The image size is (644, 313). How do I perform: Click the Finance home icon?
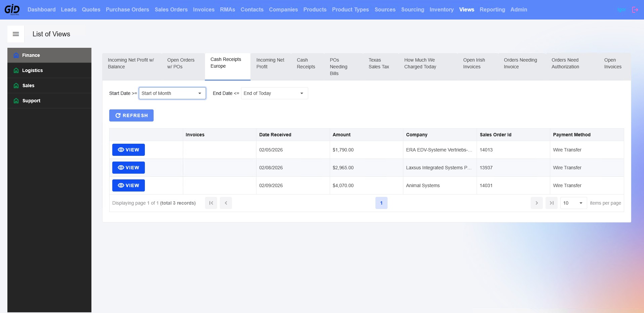point(16,55)
